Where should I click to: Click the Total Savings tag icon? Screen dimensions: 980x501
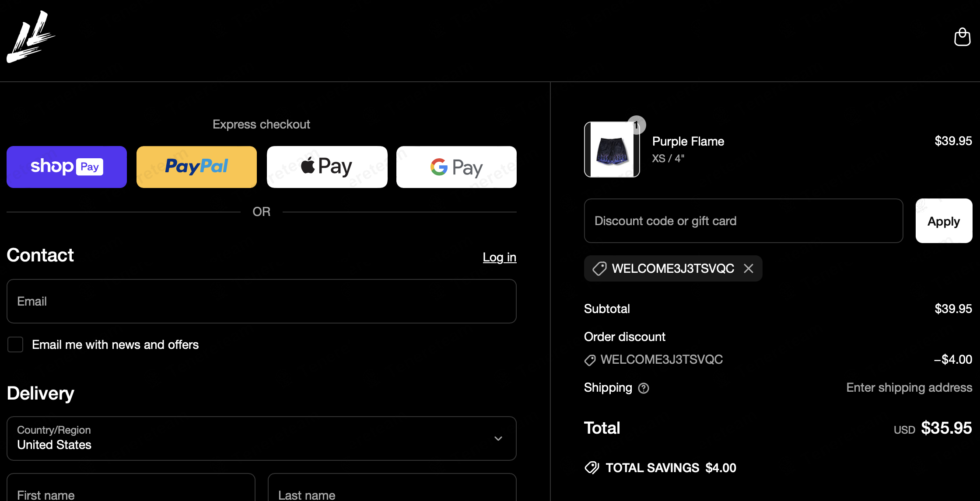pos(592,468)
